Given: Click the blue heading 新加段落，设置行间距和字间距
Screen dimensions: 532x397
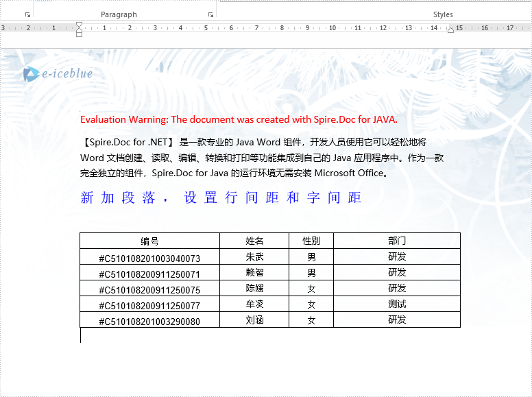Looking at the screenshot, I should pos(221,197).
